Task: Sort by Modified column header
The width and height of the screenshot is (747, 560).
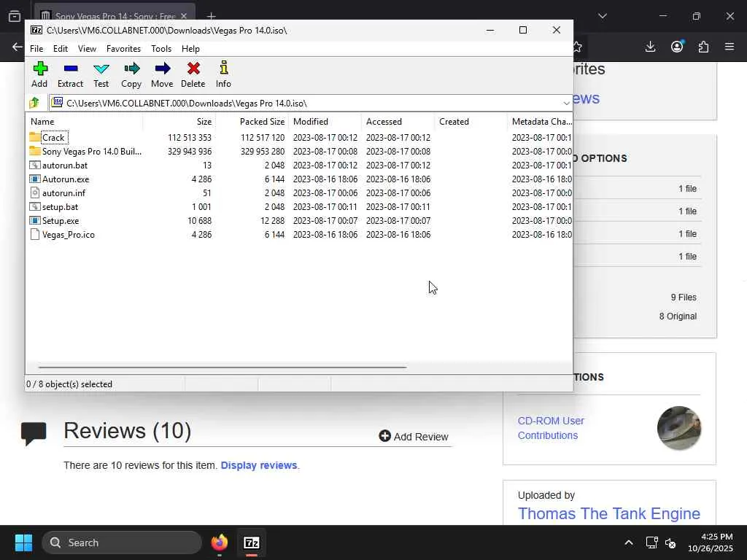Action: tap(325, 122)
